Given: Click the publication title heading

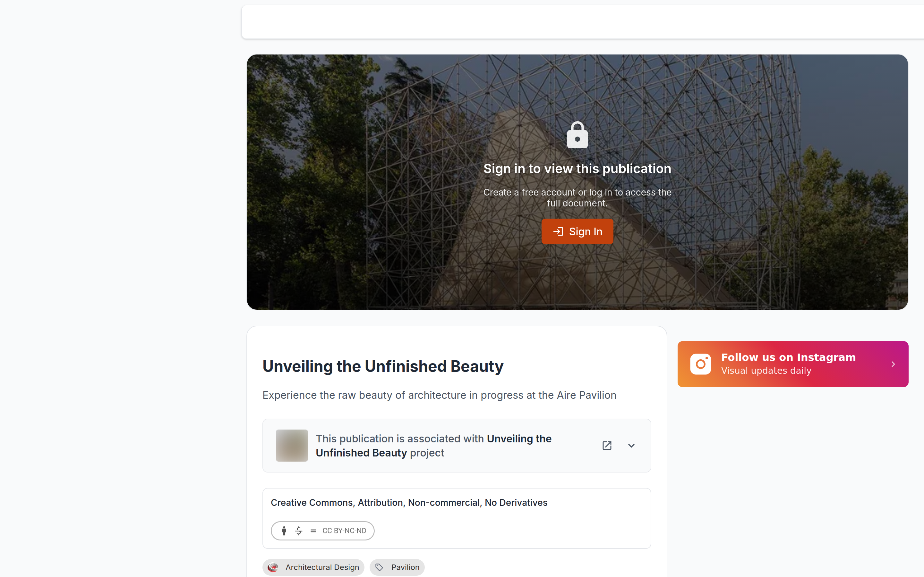Looking at the screenshot, I should 382,366.
